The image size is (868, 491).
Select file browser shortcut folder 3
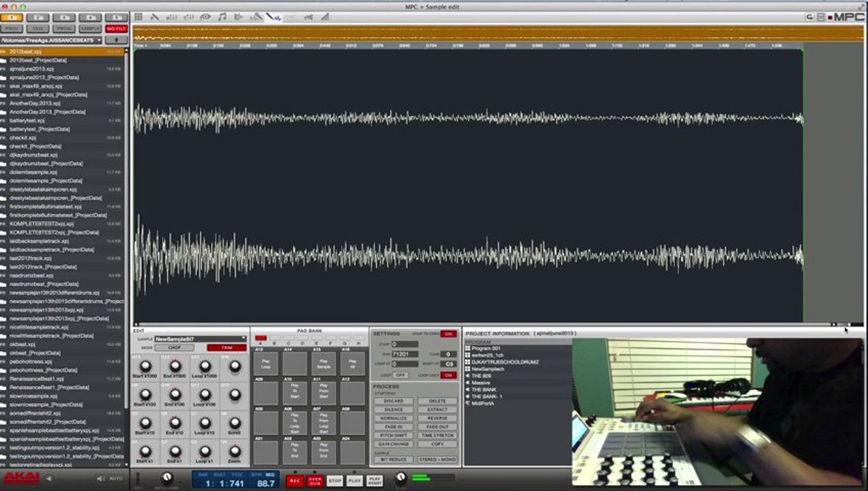coord(64,17)
